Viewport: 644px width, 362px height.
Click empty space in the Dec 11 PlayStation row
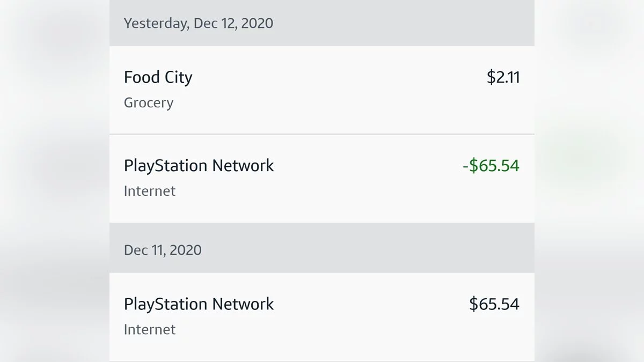coord(370,316)
